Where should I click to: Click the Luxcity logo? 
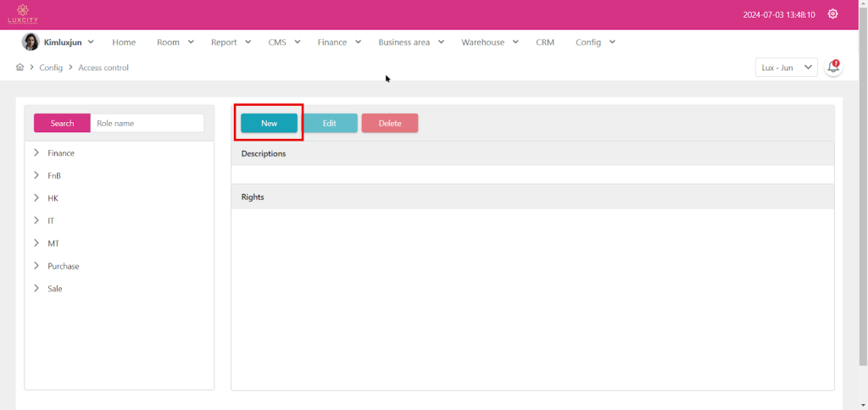click(x=23, y=14)
